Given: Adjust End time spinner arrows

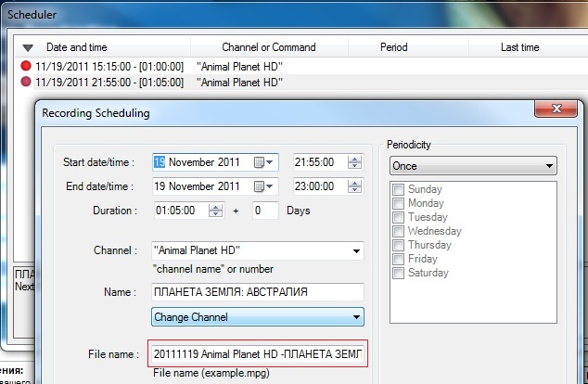Looking at the screenshot, I should 354,186.
